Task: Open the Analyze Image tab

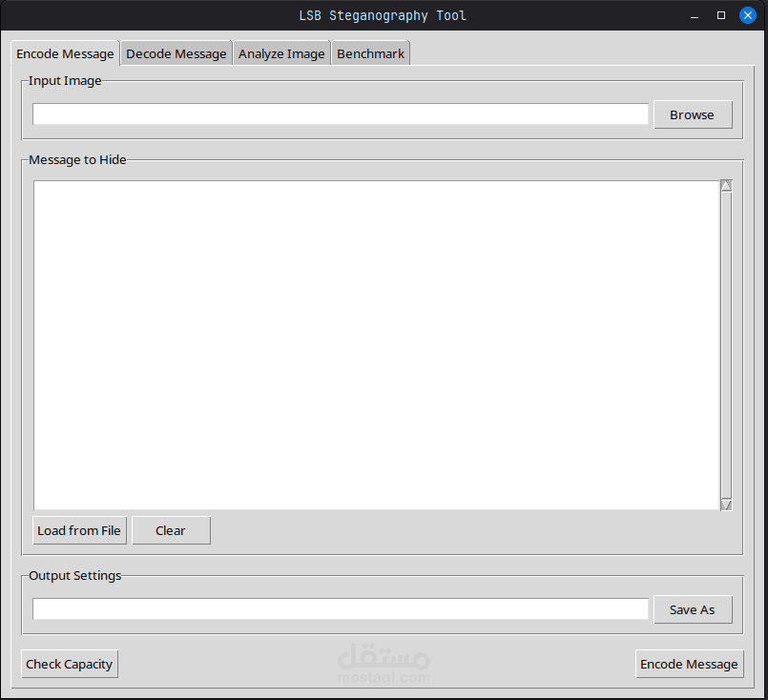Action: coord(281,53)
